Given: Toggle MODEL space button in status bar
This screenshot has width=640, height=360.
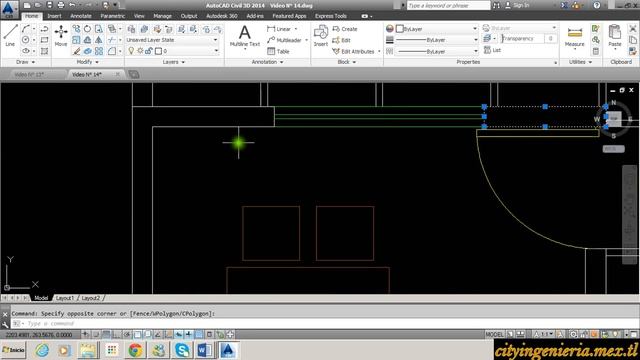Looking at the screenshot, I should tap(494, 335).
